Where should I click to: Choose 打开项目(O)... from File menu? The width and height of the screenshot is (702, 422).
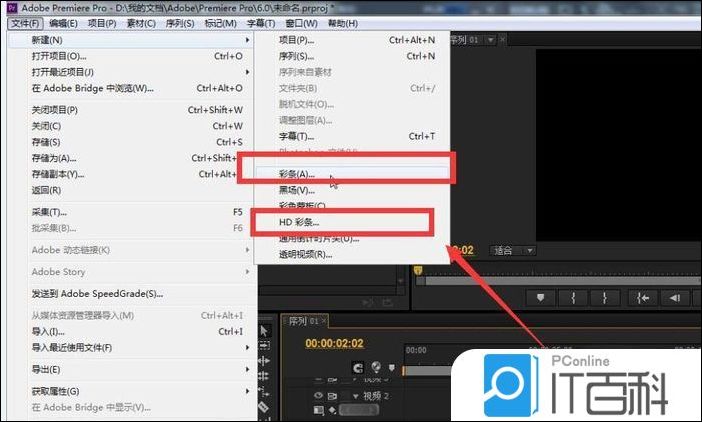[x=131, y=56]
